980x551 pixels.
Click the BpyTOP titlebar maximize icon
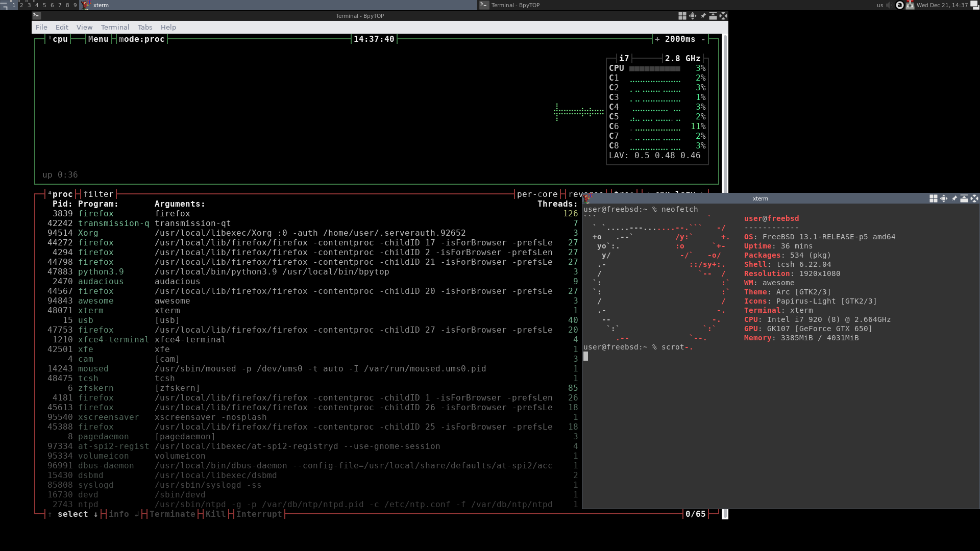coord(713,16)
